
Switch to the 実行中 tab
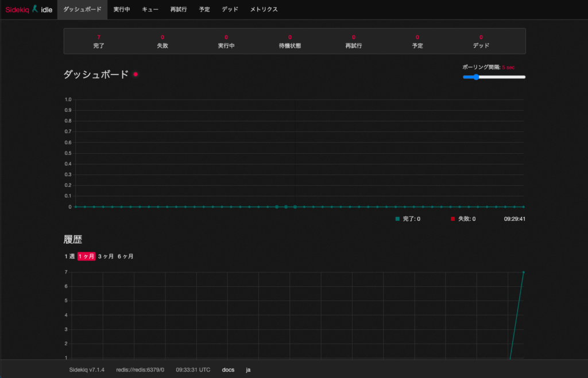[x=122, y=9]
